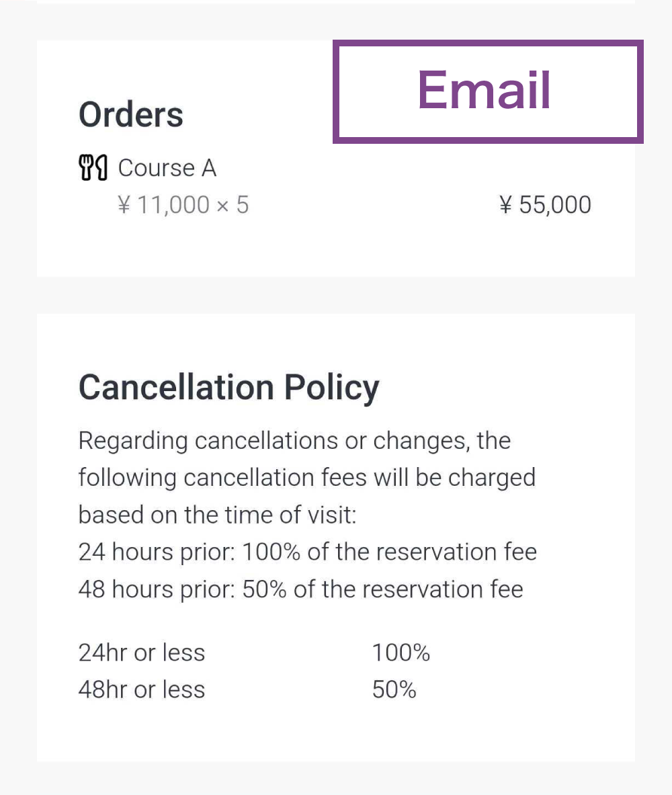Click the 55,000 order total number
This screenshot has height=795, width=672.
pyautogui.click(x=555, y=205)
